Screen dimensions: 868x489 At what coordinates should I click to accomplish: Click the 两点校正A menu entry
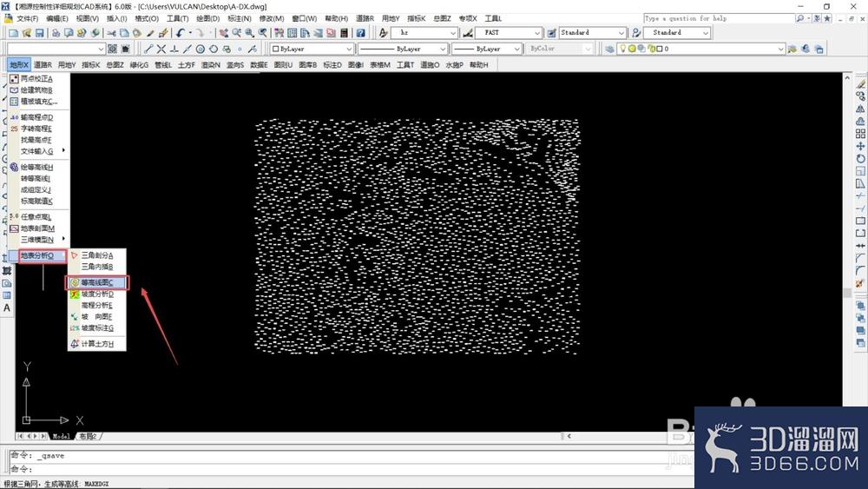click(37, 79)
